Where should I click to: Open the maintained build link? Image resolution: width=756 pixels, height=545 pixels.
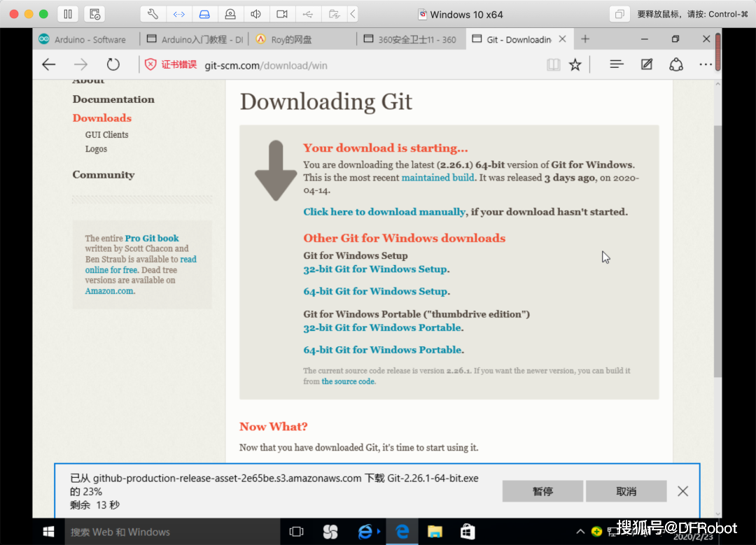tap(437, 177)
